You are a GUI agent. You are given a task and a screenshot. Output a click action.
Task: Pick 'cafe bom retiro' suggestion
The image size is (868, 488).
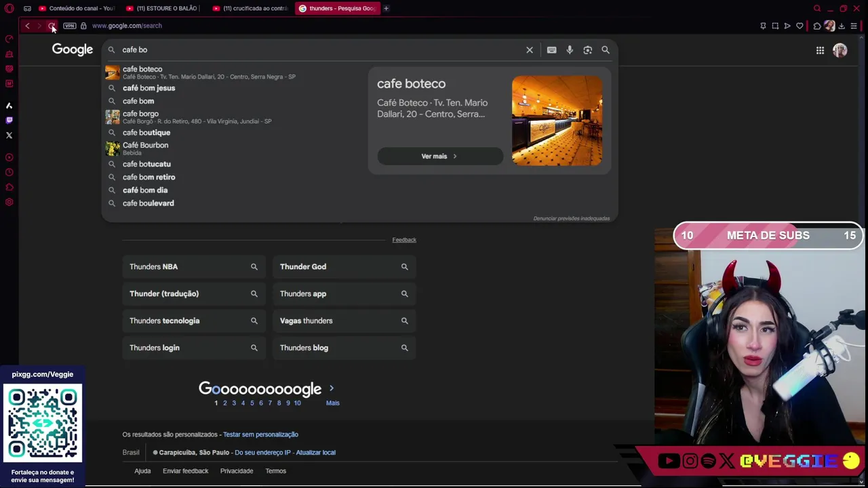(x=234, y=177)
